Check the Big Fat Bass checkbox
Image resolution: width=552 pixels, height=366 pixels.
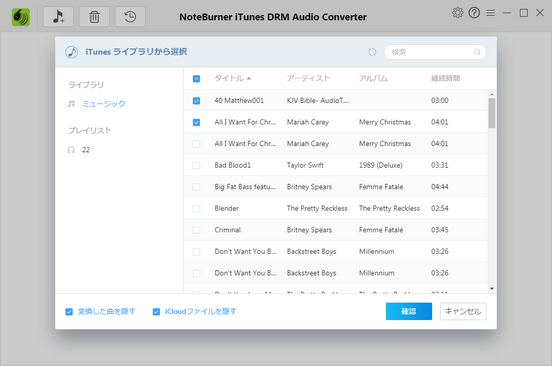point(196,187)
